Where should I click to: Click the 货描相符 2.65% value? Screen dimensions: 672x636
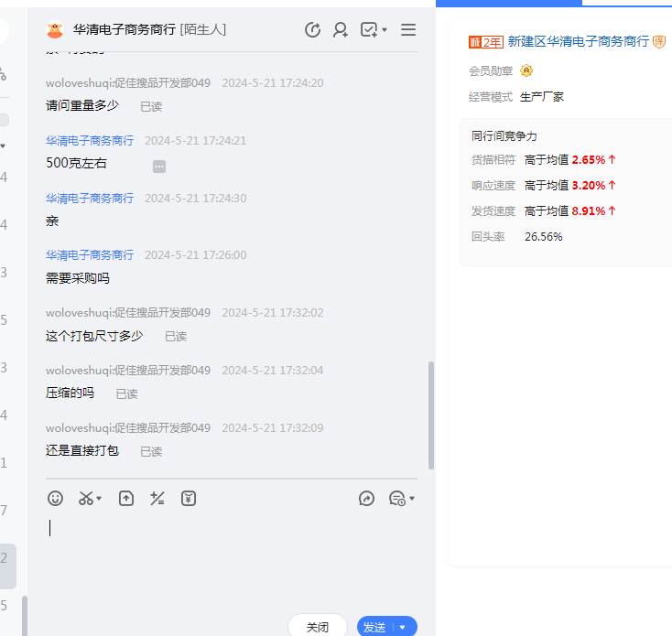coord(589,160)
